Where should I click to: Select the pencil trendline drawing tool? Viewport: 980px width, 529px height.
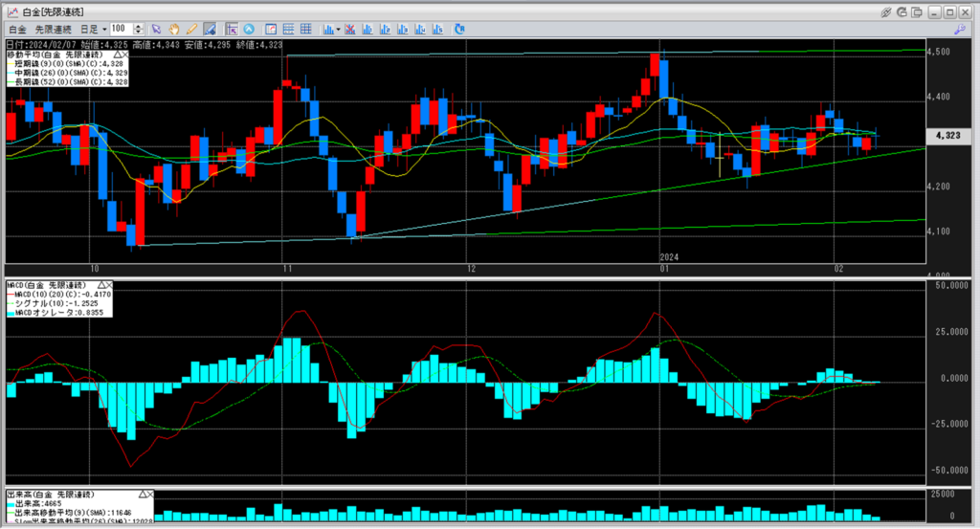click(191, 30)
